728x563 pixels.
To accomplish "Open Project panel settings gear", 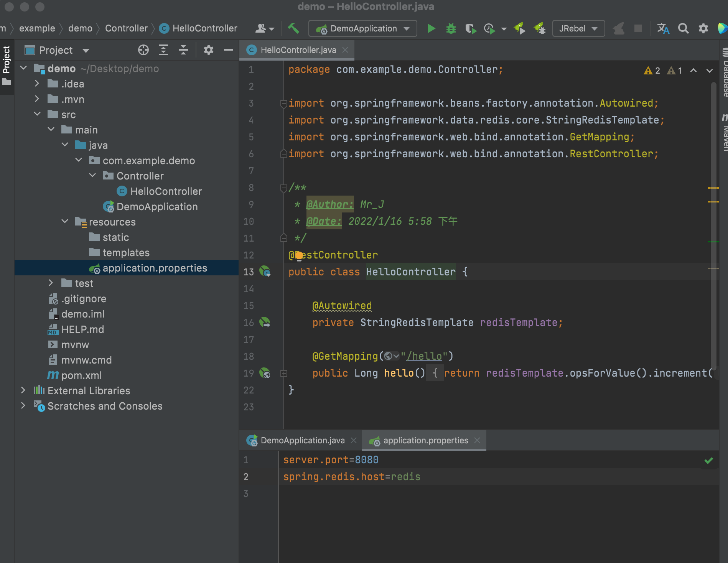I will coord(208,50).
